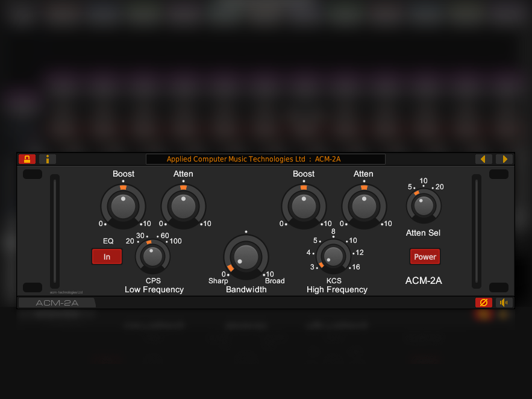This screenshot has height=399, width=532.
Task: Click the left vertical level meter
Action: 55,231
